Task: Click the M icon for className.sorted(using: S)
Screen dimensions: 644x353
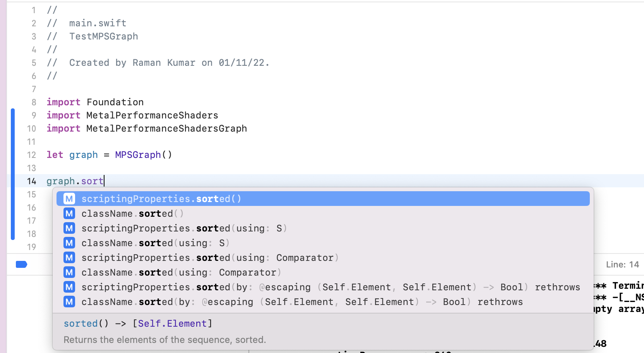Action: click(x=69, y=243)
